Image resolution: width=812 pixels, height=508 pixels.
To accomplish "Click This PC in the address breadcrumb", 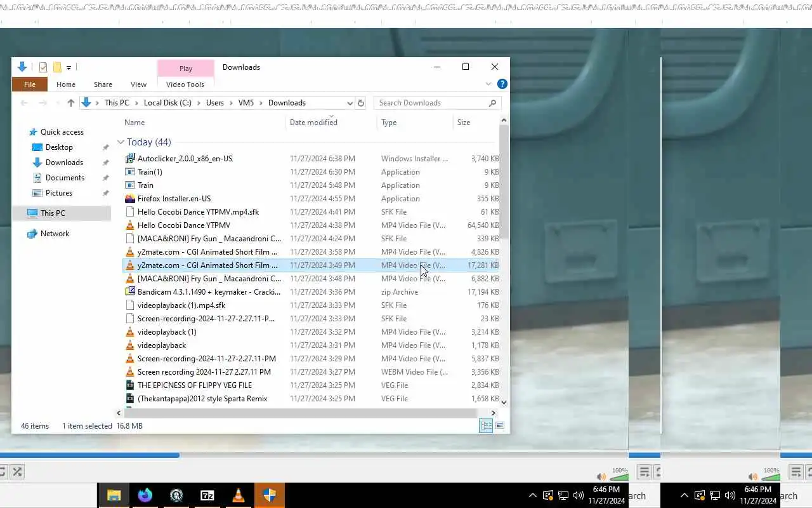I will click(117, 103).
